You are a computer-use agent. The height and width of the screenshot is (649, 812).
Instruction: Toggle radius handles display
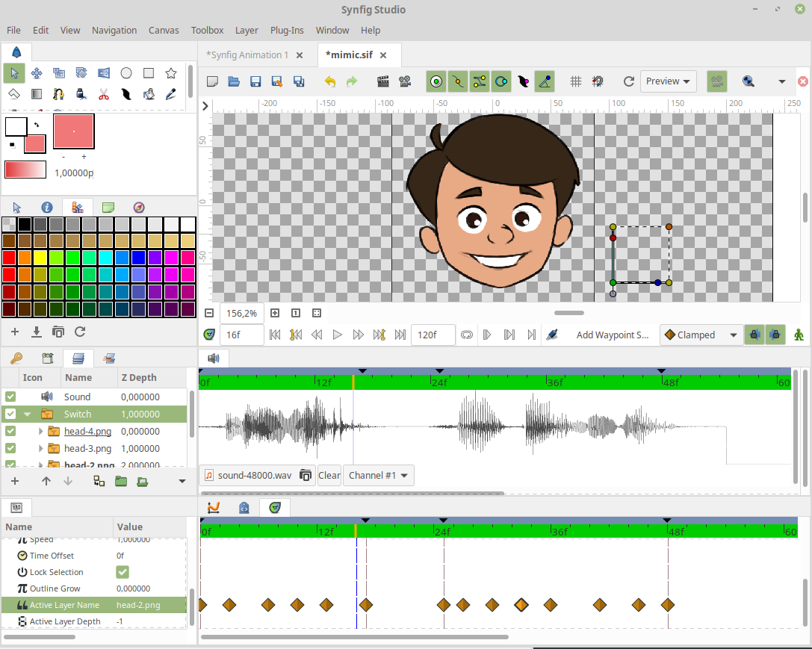pyautogui.click(x=501, y=81)
